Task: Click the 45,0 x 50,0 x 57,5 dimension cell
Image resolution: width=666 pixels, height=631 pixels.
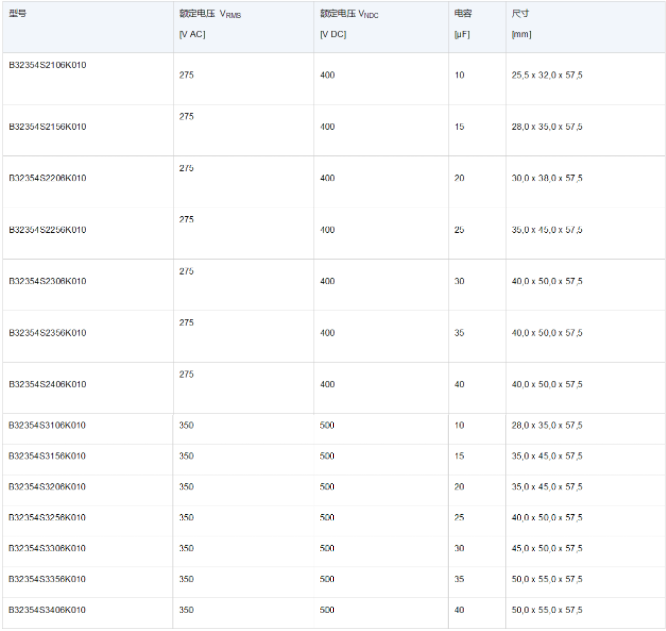Action: click(546, 548)
